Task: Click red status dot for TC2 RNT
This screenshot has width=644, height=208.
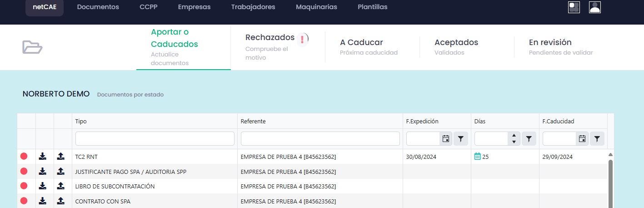Action: pos(24,157)
